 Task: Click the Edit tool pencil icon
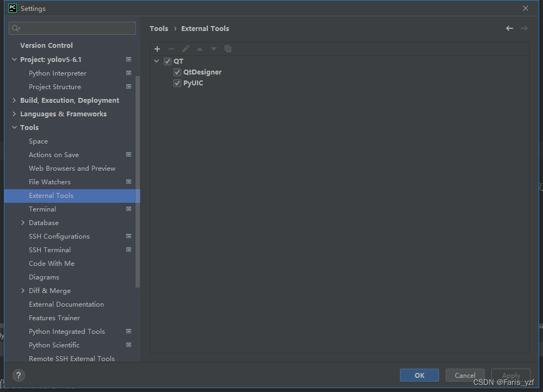186,49
